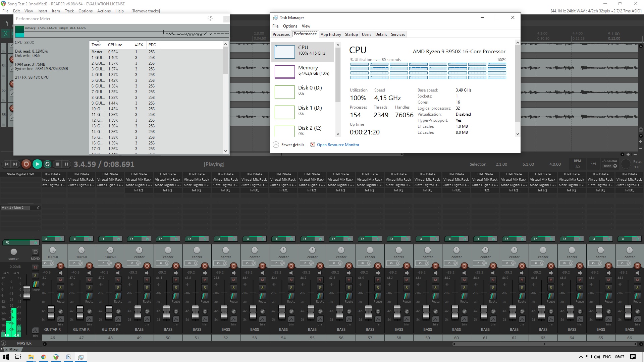This screenshot has height=362, width=644.
Task: Jump to project end in transport
Action: [15, 164]
